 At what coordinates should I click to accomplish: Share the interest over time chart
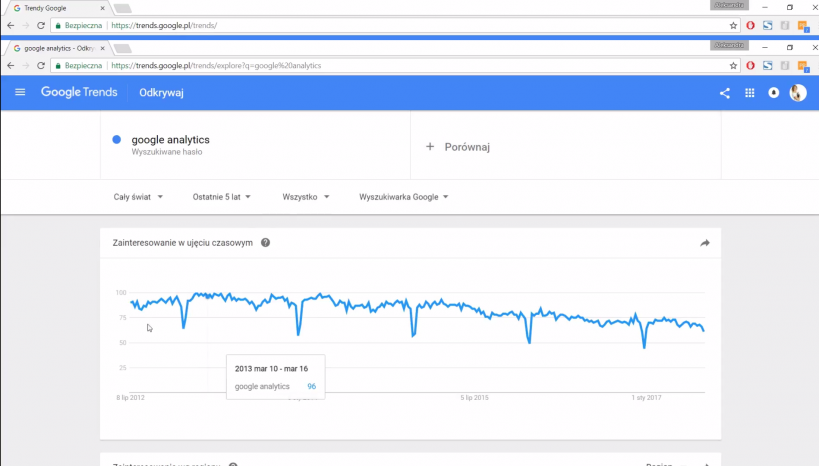click(x=705, y=243)
